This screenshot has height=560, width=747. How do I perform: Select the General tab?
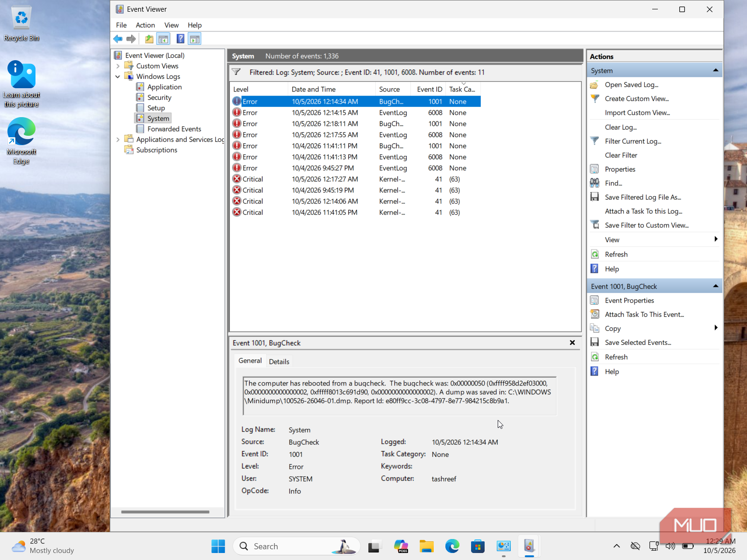[250, 361]
